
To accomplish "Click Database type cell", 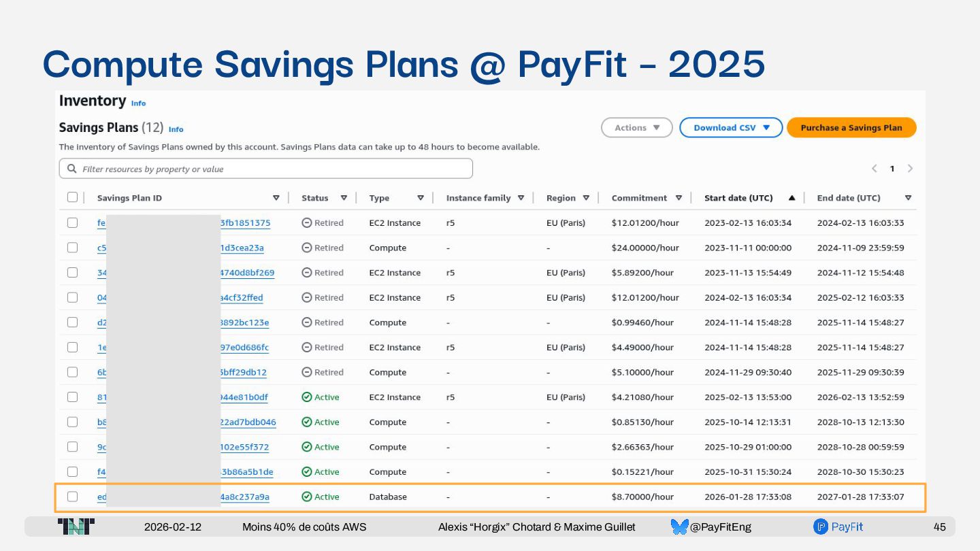I will point(388,497).
